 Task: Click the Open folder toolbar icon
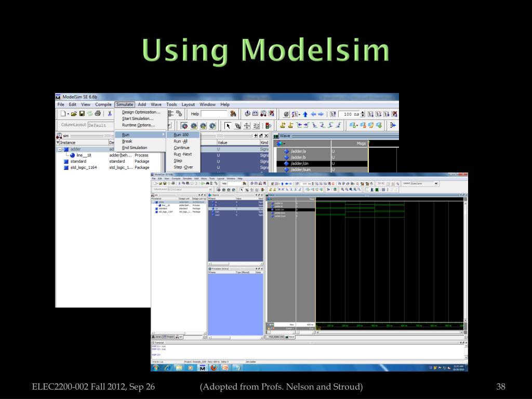pos(74,114)
